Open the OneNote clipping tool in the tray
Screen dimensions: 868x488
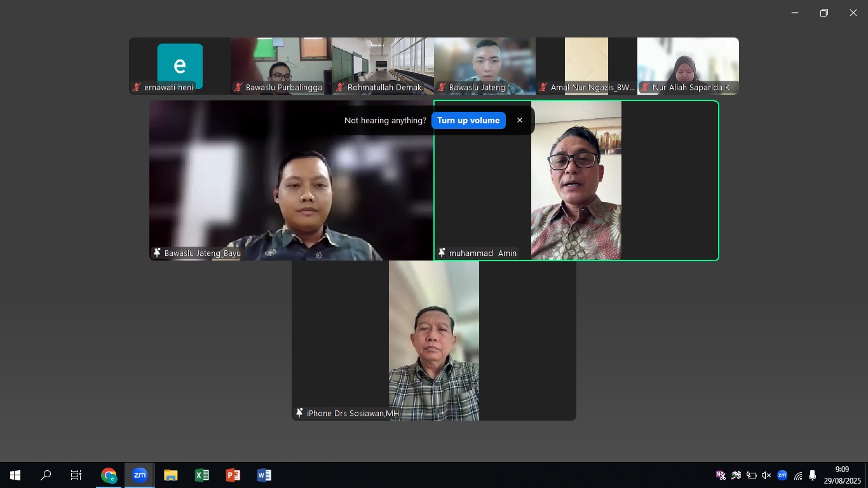point(721,475)
